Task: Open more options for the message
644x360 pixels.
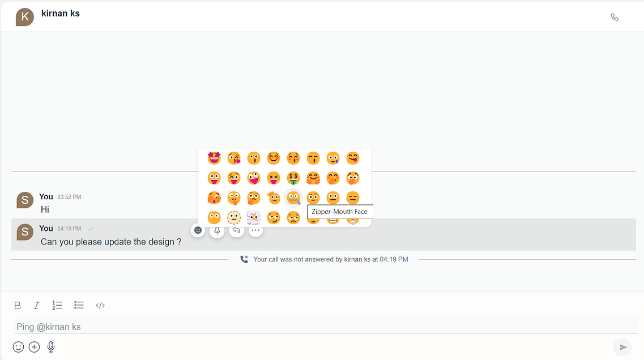Action: (255, 230)
